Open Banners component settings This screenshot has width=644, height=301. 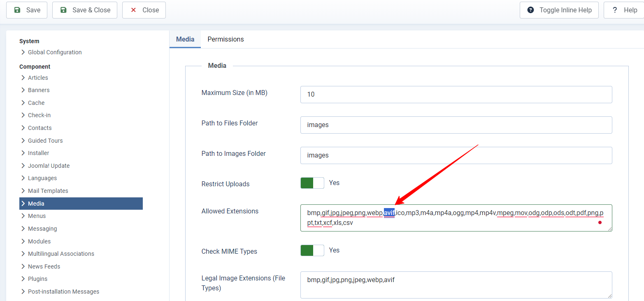(39, 90)
